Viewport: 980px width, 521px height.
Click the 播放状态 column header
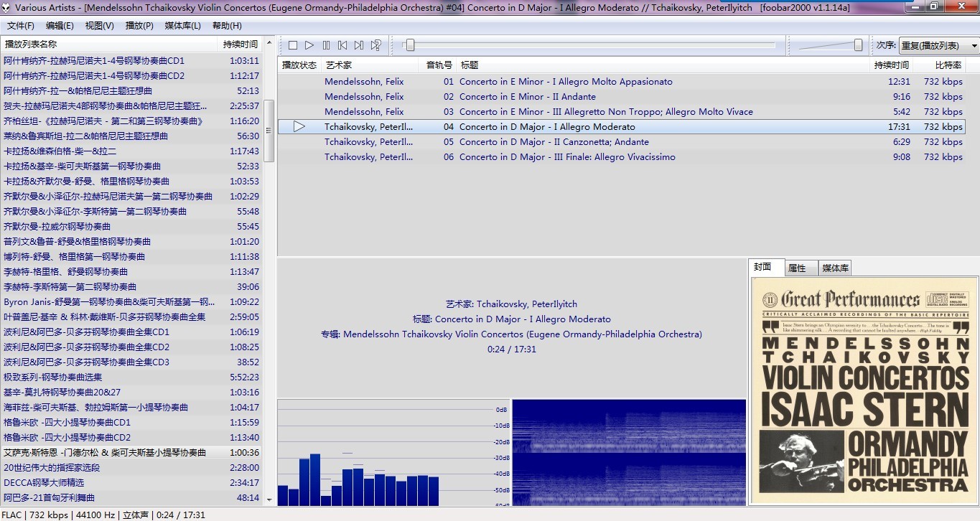point(299,65)
